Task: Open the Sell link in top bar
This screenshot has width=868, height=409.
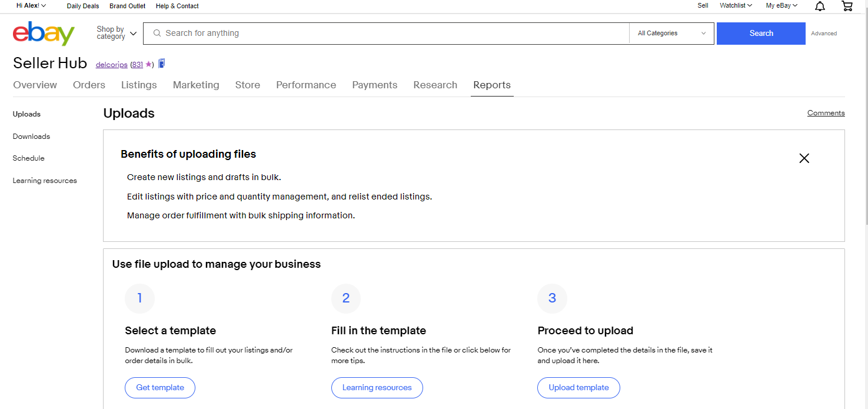Action: (703, 6)
